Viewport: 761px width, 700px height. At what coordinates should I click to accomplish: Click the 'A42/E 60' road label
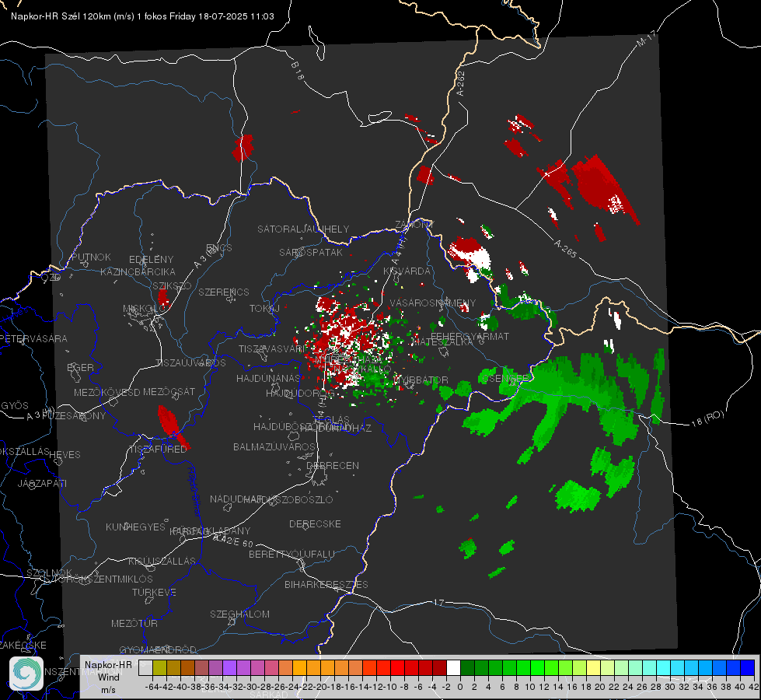tap(233, 541)
